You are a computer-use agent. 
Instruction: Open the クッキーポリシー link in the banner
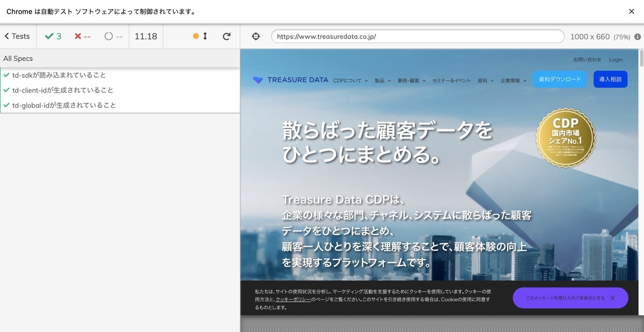coord(293,299)
